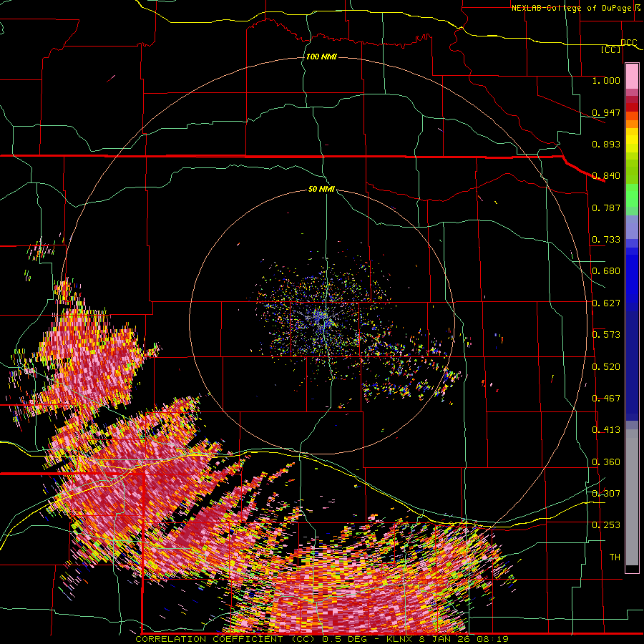Click the 50 NMI range ring label

321,190
